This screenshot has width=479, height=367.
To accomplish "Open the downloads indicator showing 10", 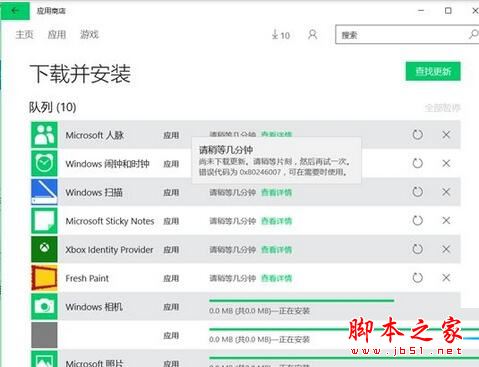I will pyautogui.click(x=281, y=35).
